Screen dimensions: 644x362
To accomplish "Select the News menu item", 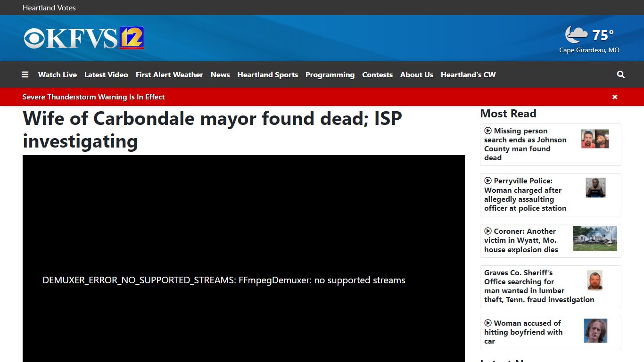I will [x=220, y=74].
